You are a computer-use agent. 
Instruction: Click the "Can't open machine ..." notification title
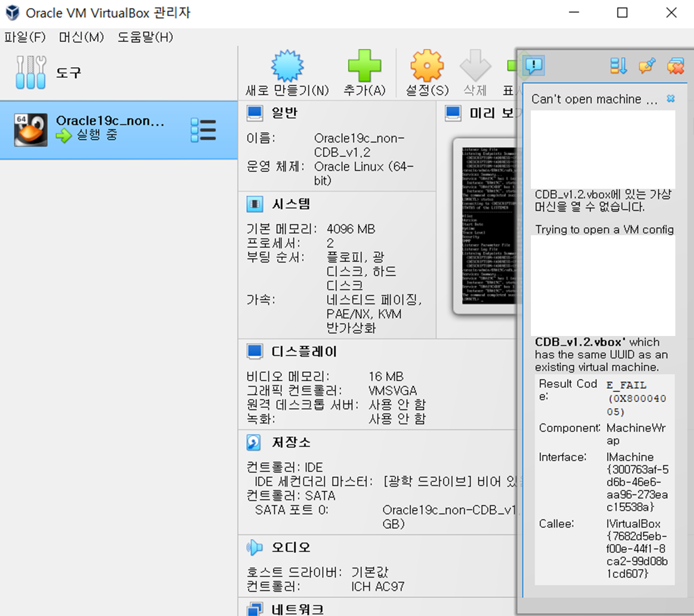click(594, 99)
